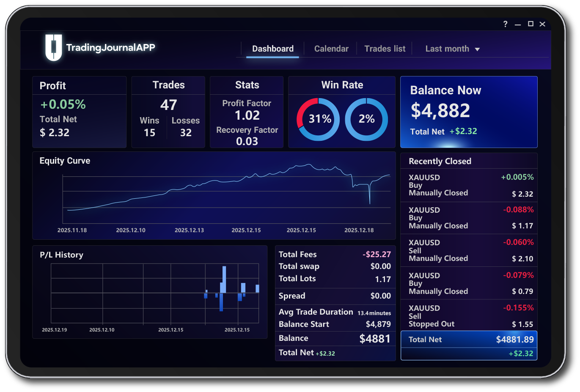Open XAUUSD Buy trade with +0.005%
The height and width of the screenshot is (392, 580).
pos(469,185)
